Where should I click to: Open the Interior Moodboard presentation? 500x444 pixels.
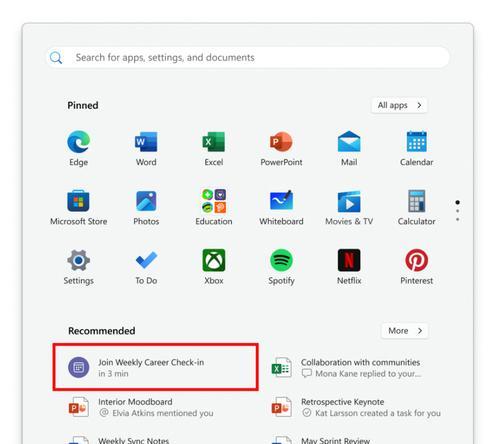point(155,407)
